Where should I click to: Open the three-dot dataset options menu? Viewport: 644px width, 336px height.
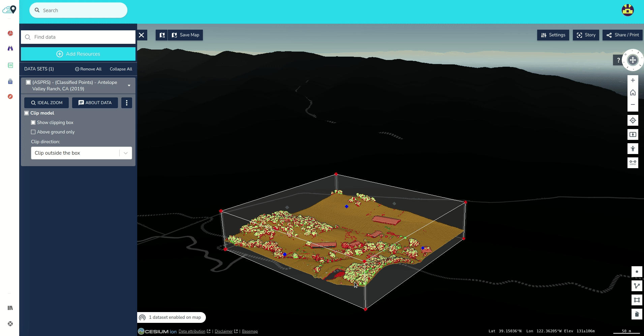pyautogui.click(x=127, y=103)
